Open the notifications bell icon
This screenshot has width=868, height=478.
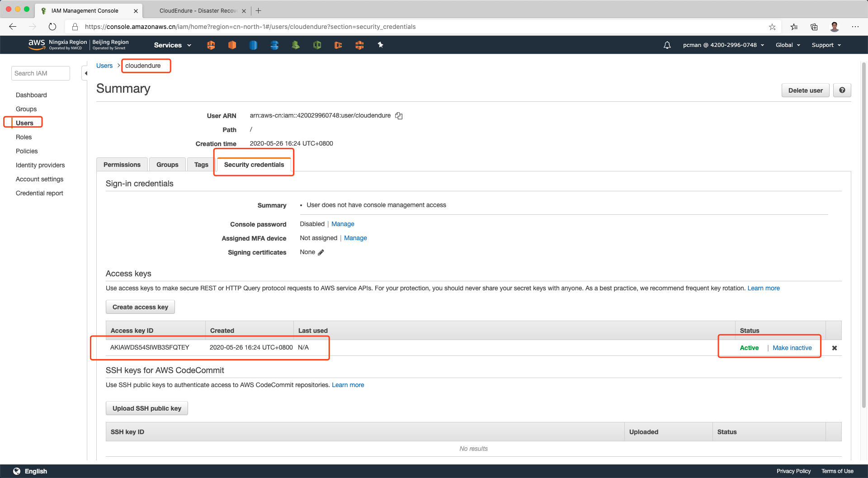click(667, 45)
